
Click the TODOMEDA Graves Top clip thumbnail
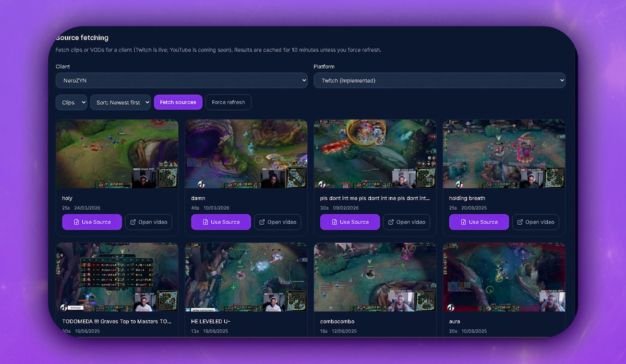coord(117,277)
